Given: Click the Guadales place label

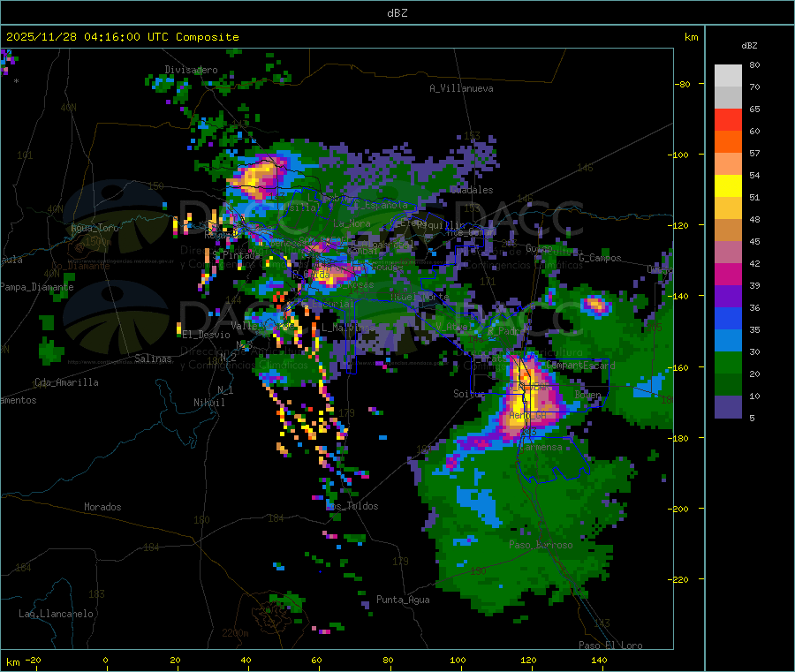Looking at the screenshot, I should click(x=472, y=190).
